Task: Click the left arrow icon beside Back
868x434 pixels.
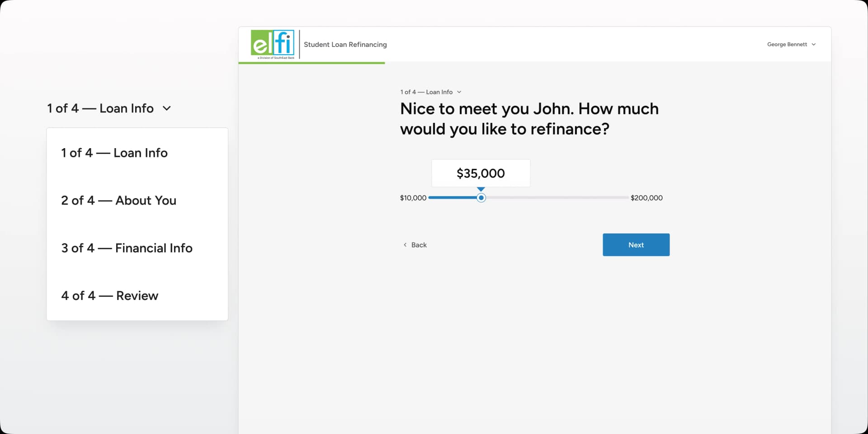Action: pos(405,245)
